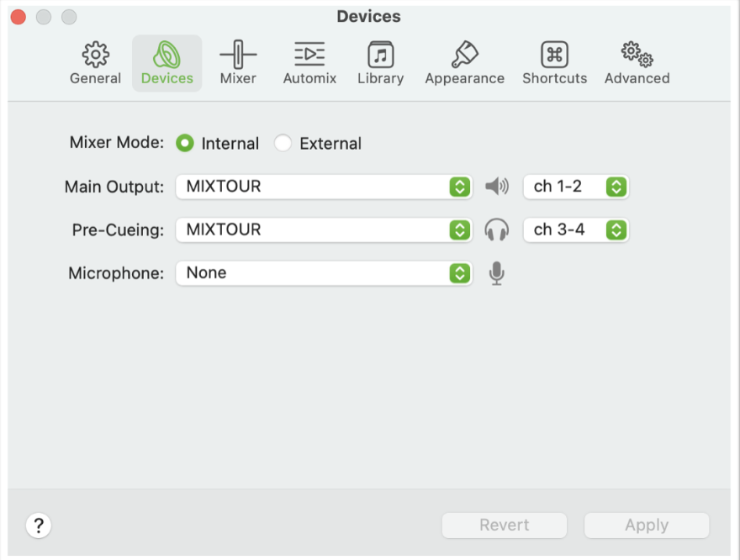Click the help question mark button
This screenshot has width=740, height=560.
click(38, 525)
